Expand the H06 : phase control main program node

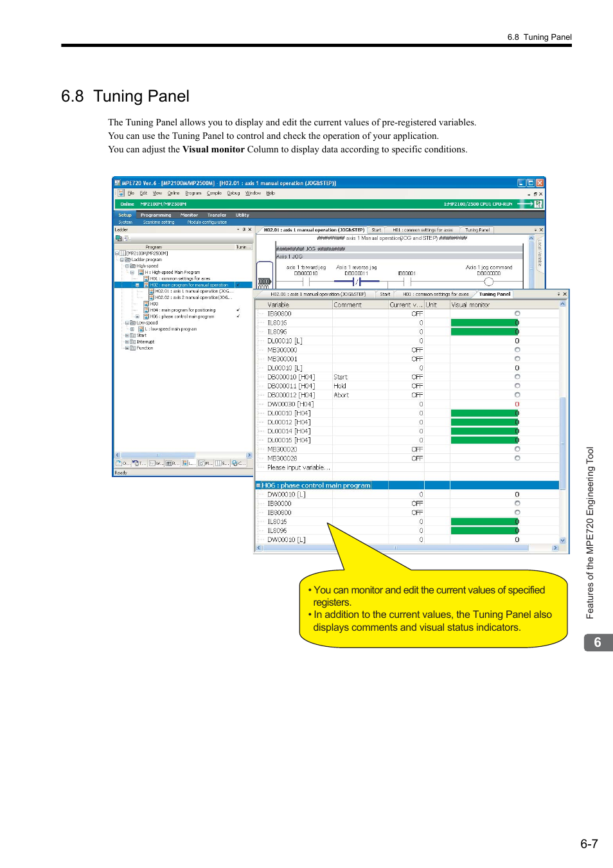(138, 316)
